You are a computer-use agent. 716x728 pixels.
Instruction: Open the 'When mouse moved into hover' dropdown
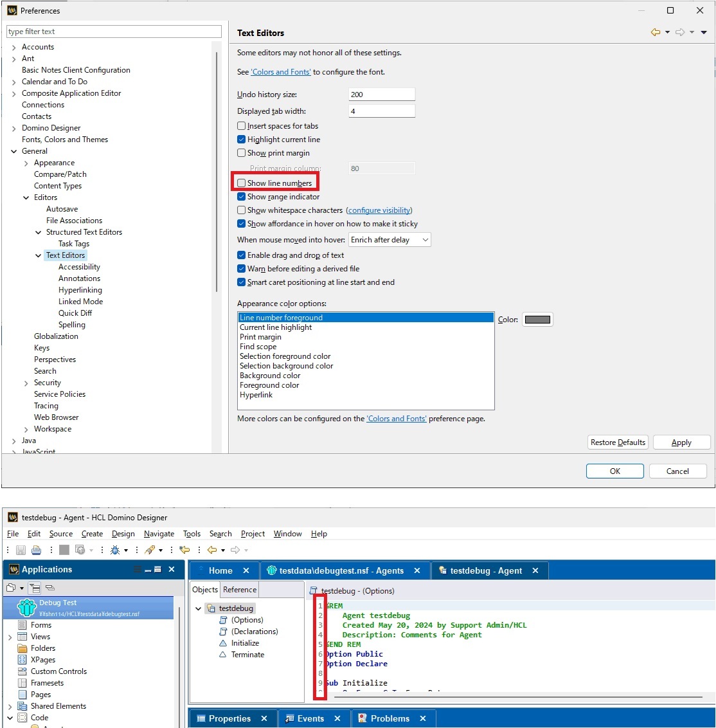(x=389, y=240)
